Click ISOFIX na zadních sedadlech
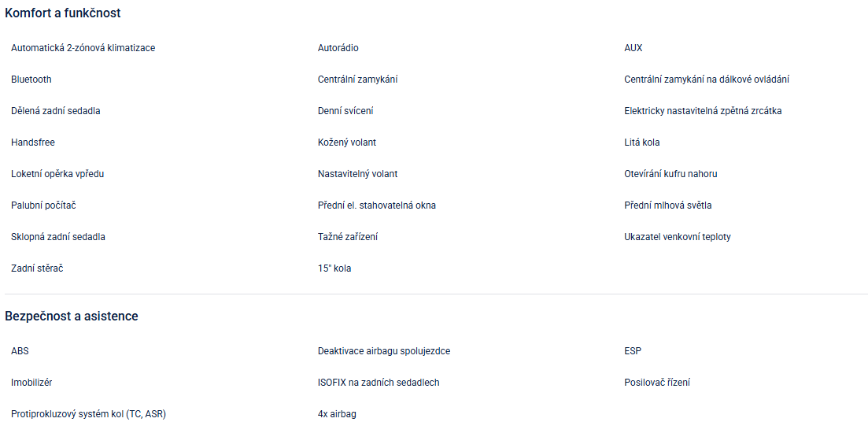Screen dimensions: 868x422 coord(378,383)
